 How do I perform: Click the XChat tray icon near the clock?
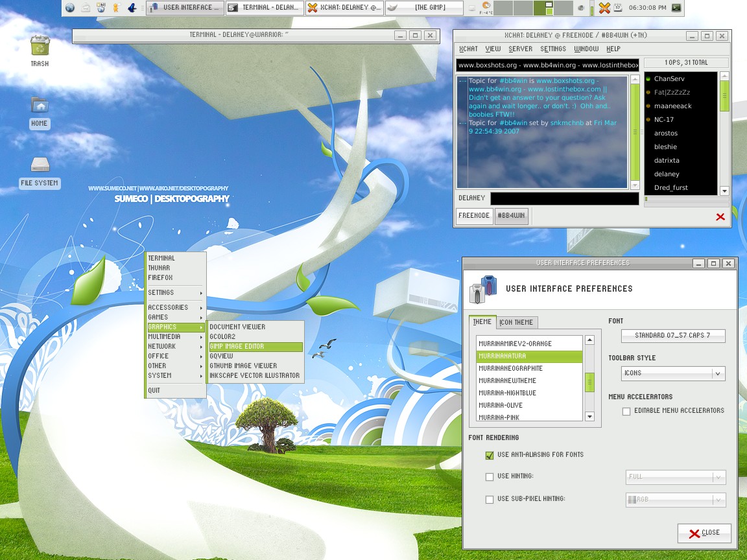(x=604, y=8)
